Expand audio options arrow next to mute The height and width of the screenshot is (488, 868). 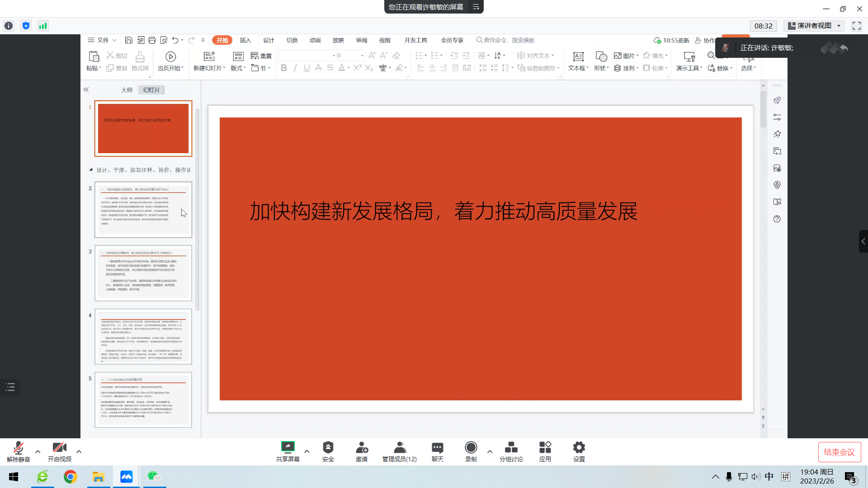pyautogui.click(x=38, y=451)
